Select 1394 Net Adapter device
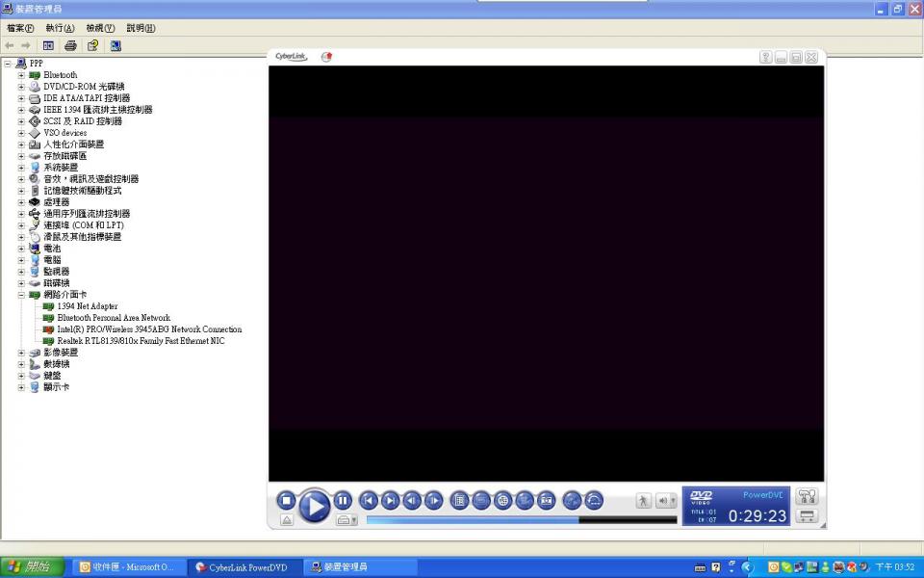Screen dimensions: 924x578 88,306
